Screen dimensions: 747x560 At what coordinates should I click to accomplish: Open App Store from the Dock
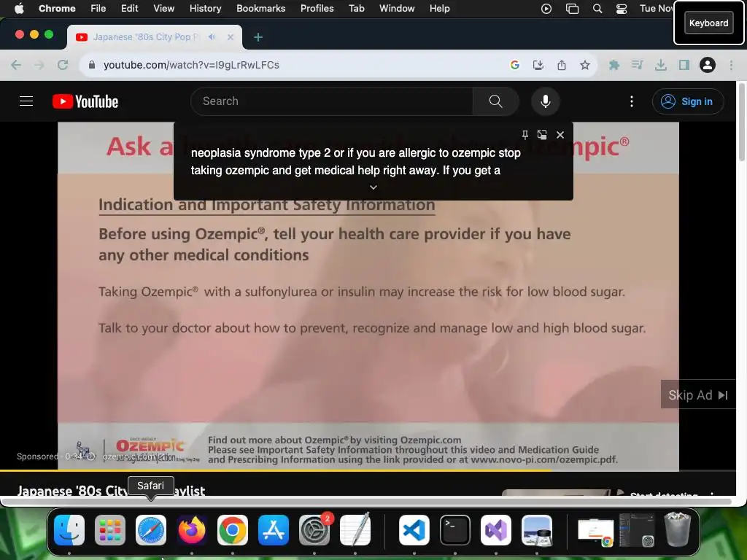(x=274, y=530)
